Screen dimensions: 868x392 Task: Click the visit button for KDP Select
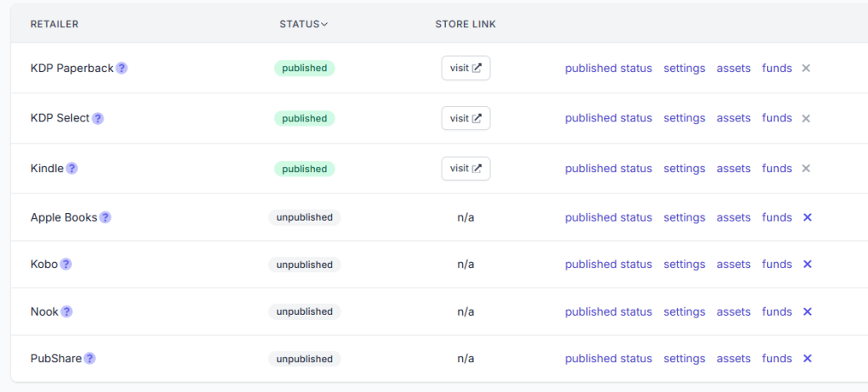pos(465,118)
